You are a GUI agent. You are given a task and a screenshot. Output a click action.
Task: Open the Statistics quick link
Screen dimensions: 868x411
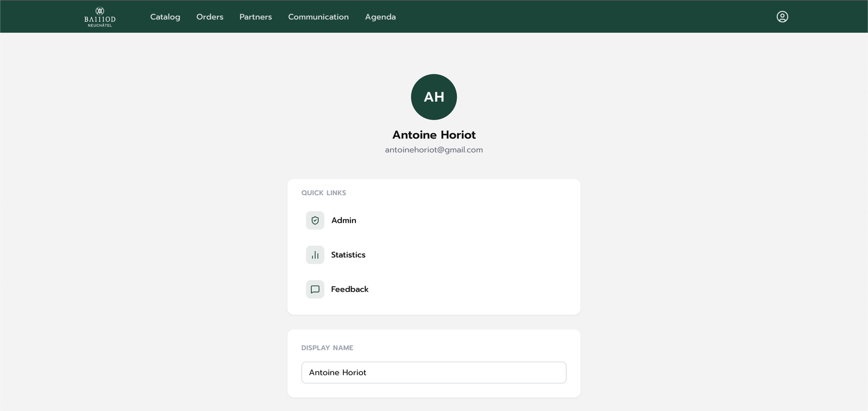[434, 255]
